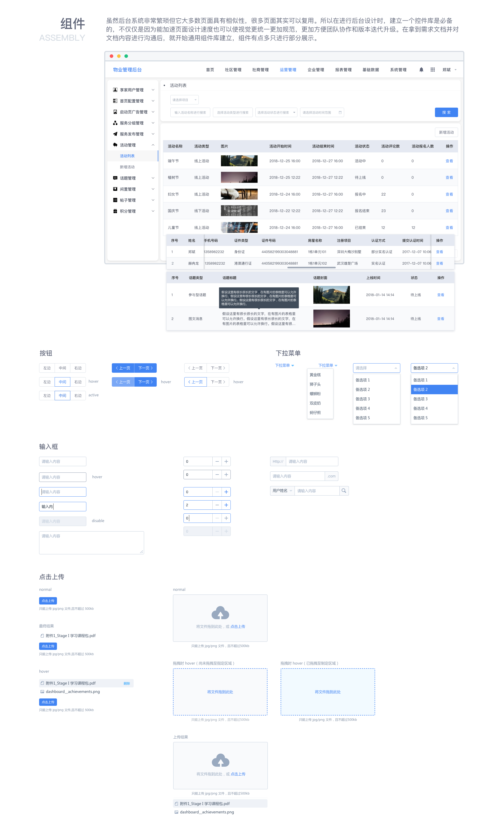504x831 pixels.
Task: Click the 点击上传 link in the 上传结果 drop area
Action: pyautogui.click(x=238, y=774)
